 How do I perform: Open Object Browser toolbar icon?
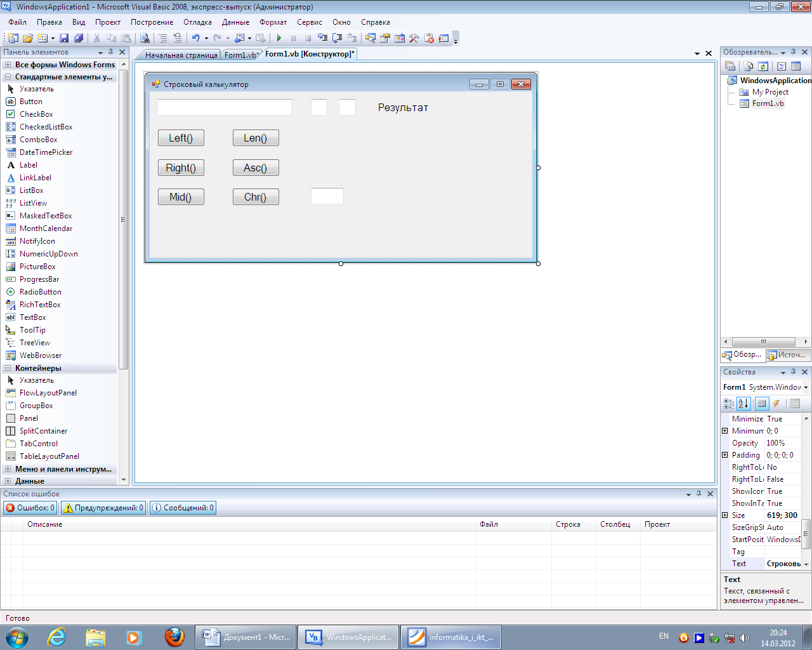400,38
